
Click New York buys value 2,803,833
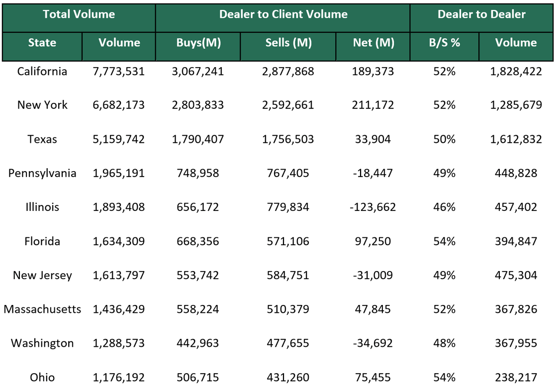(x=198, y=105)
